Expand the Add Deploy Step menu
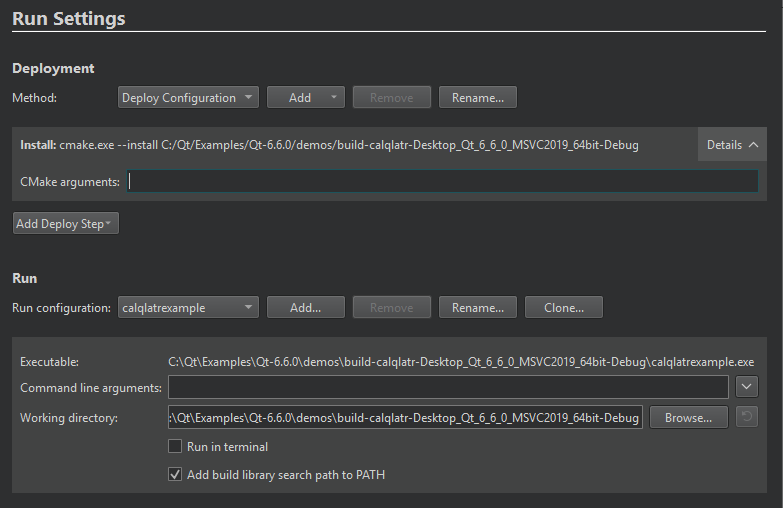The image size is (783, 508). pos(65,224)
